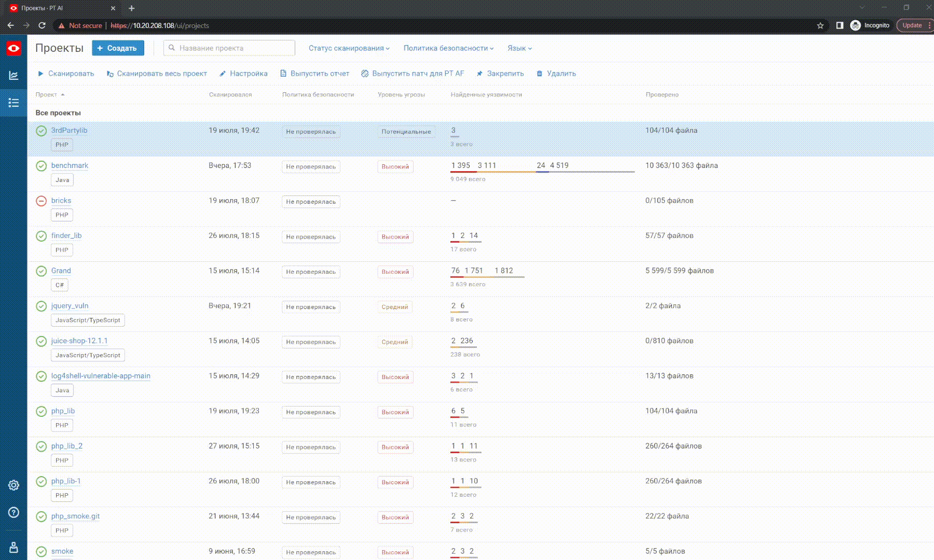934x560 pixels.
Task: Open the dashboard chart icon in sidebar
Action: 13,76
